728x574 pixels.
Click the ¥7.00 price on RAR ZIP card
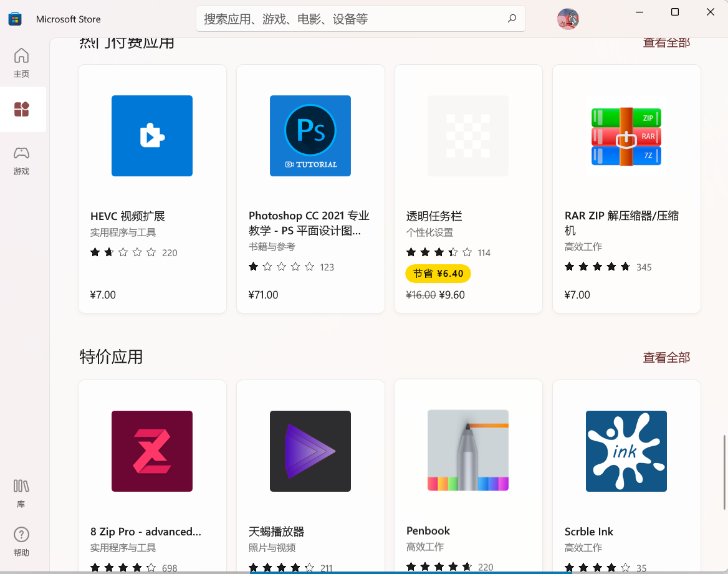click(577, 295)
